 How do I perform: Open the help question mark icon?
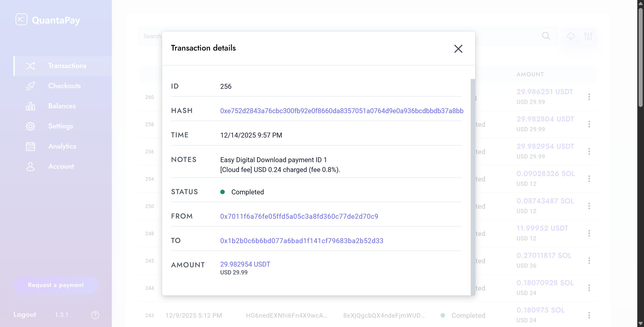pyautogui.click(x=95, y=315)
